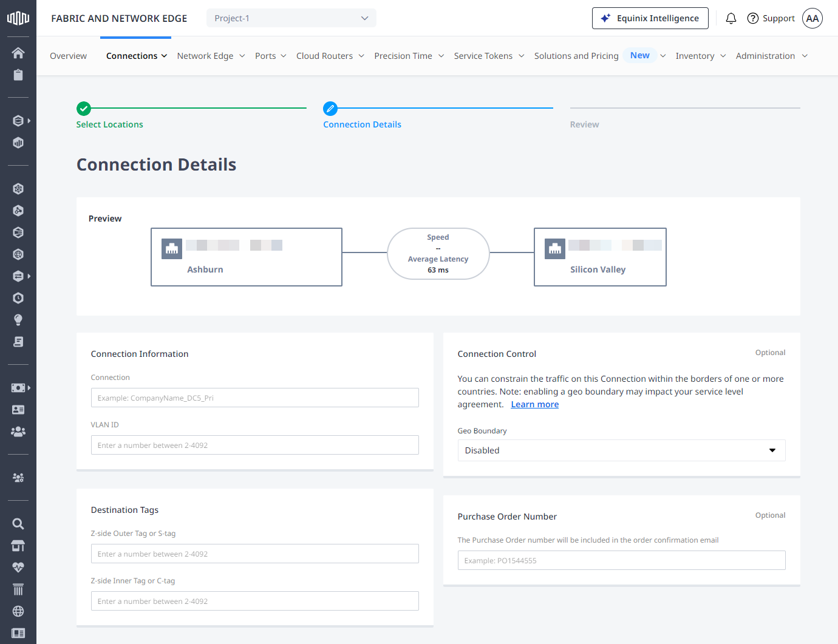Click the stacked-layers hexagon sidebar icon

point(18,121)
